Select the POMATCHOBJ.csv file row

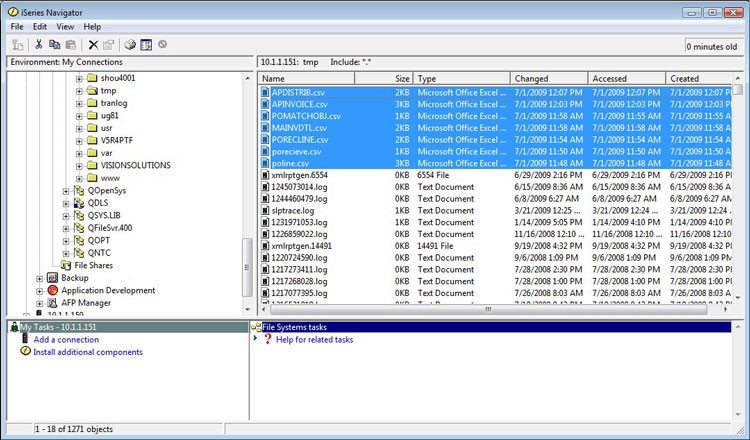coord(495,116)
